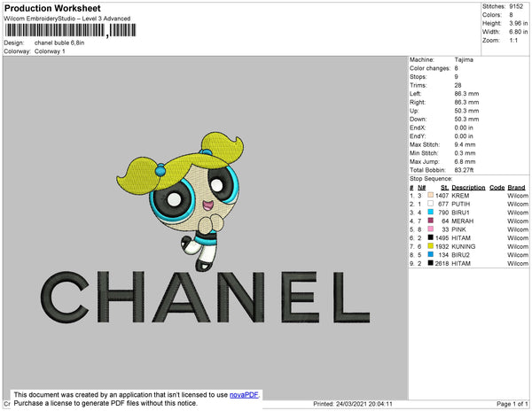Click the black swatch beside 1495 HITAM
The height and width of the screenshot is (411, 532).
click(431, 237)
